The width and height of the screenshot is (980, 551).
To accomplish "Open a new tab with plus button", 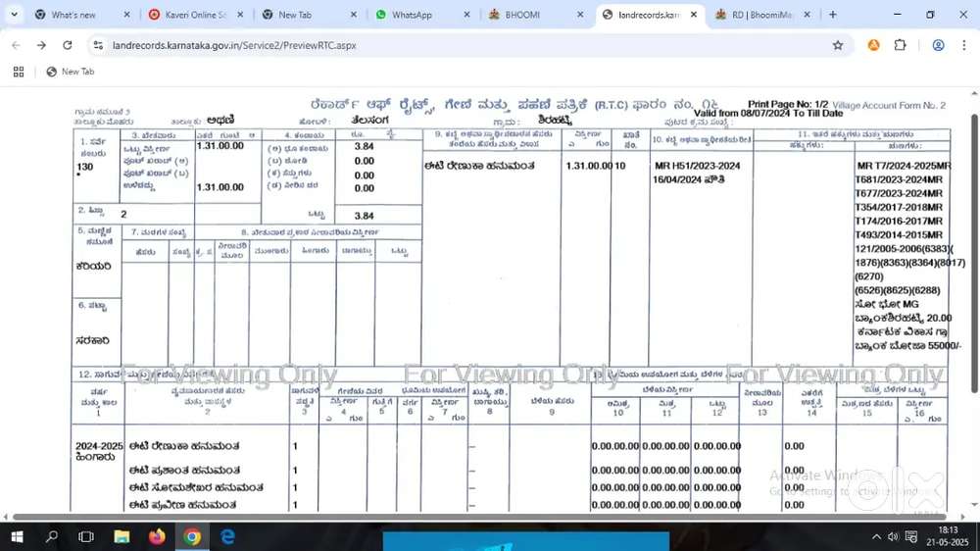I will pyautogui.click(x=833, y=15).
